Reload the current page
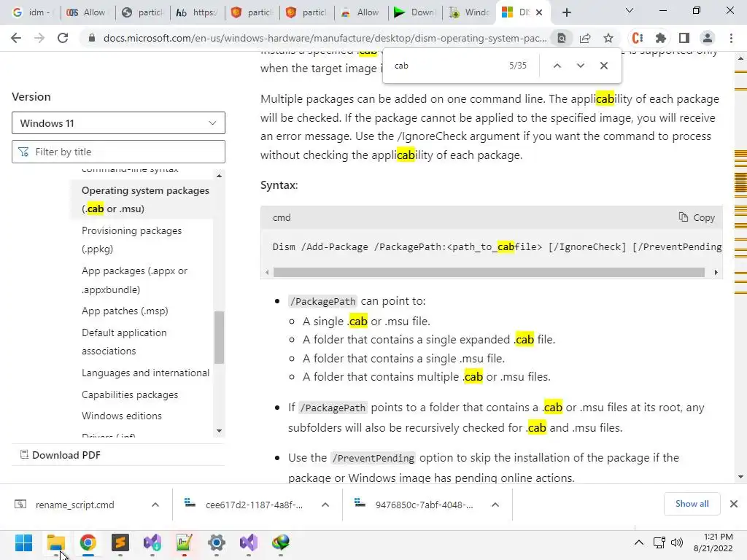This screenshot has width=747, height=560. (63, 38)
